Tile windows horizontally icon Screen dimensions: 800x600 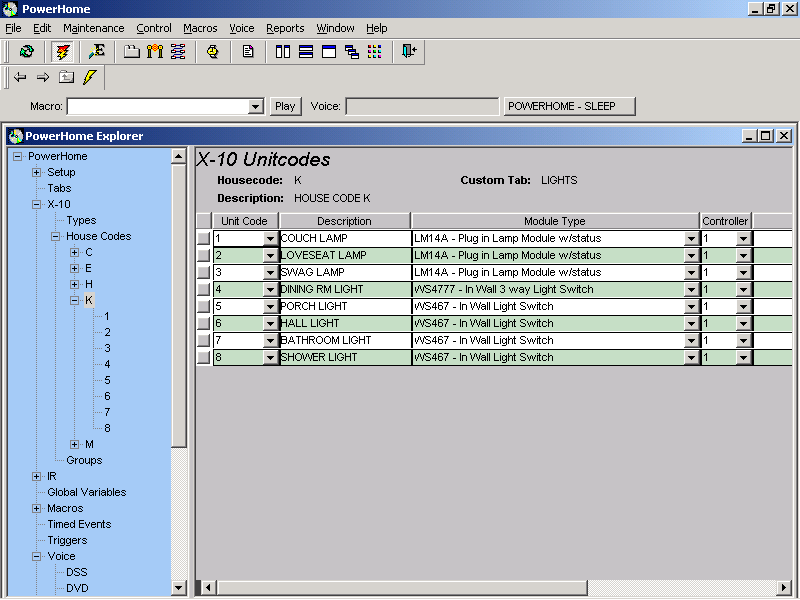(x=306, y=52)
